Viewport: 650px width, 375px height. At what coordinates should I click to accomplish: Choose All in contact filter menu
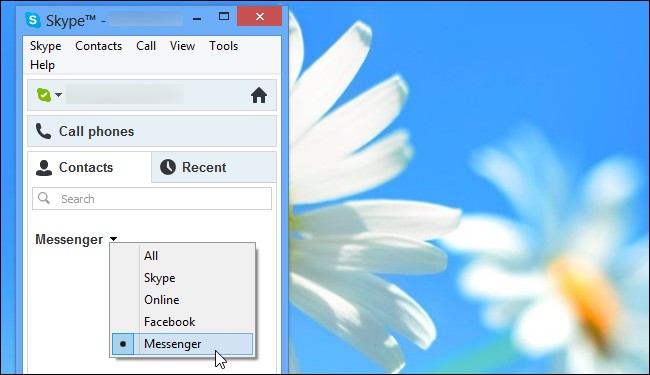(x=182, y=256)
